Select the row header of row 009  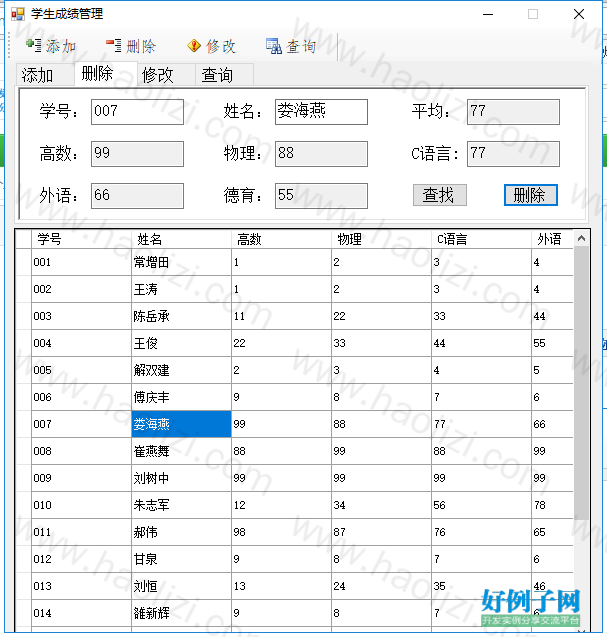pos(24,478)
